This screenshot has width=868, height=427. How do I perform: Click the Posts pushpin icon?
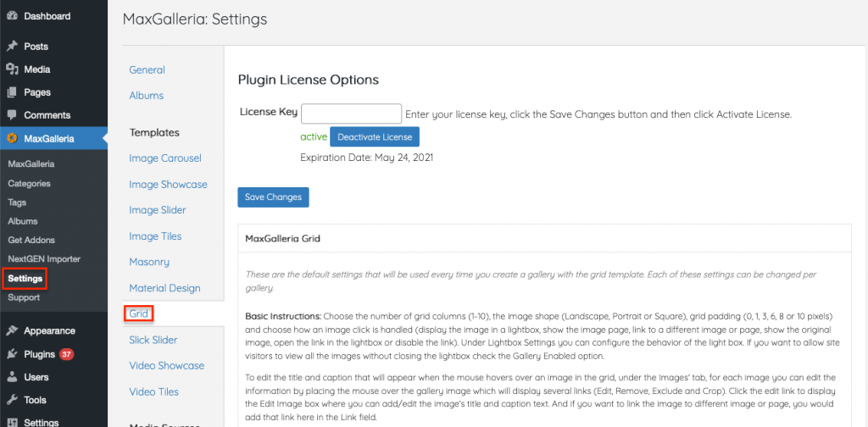pos(12,47)
